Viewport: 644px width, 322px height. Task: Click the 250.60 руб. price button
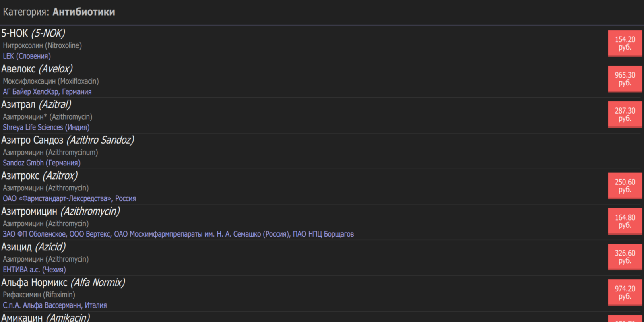625,186
